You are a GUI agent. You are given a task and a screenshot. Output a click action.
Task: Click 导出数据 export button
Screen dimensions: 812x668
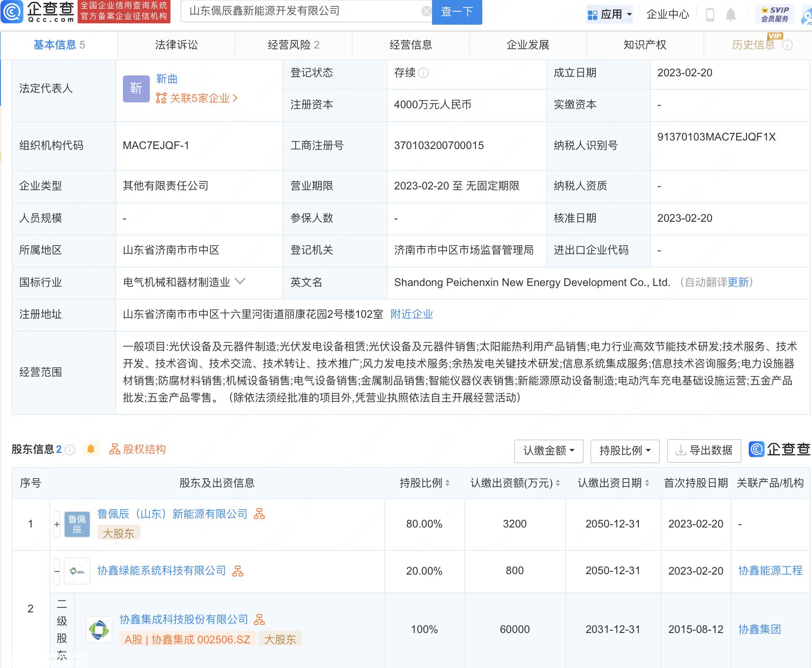704,451
